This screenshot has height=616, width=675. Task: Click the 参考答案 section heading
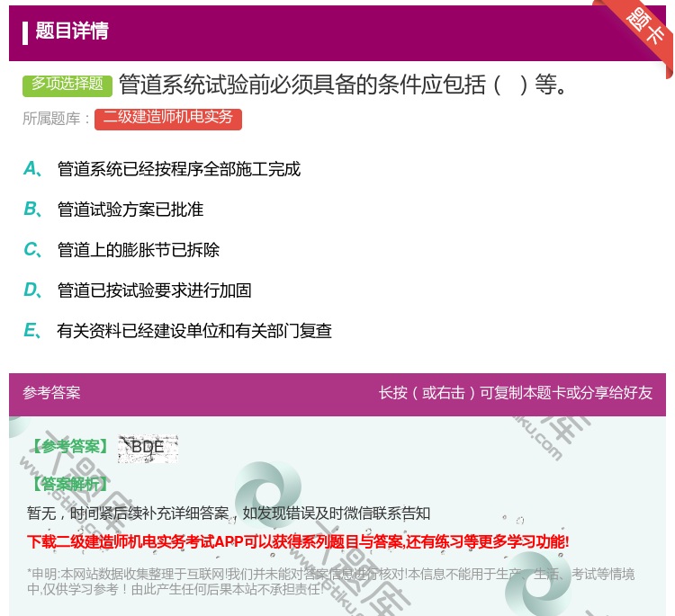pyautogui.click(x=51, y=392)
